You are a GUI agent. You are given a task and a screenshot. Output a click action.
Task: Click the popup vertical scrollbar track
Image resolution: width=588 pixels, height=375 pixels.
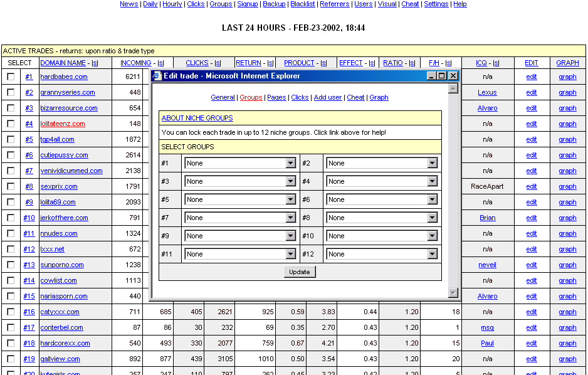tap(453, 191)
